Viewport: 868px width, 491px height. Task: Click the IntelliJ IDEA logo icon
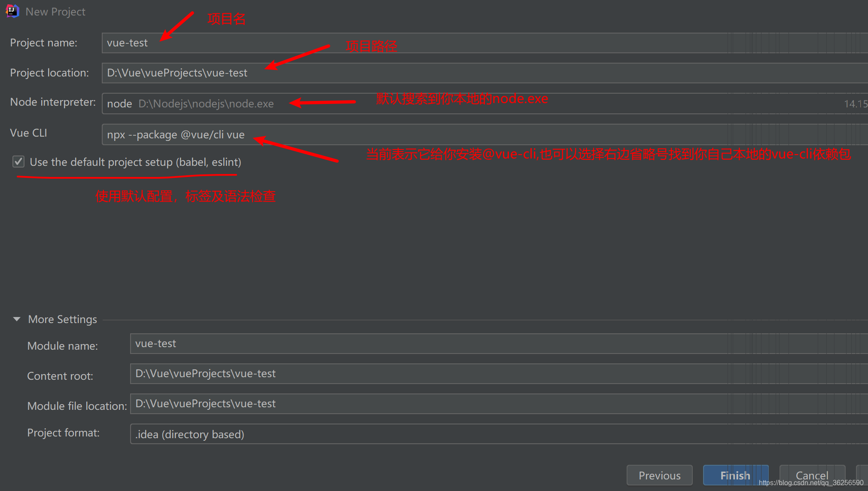click(x=12, y=11)
